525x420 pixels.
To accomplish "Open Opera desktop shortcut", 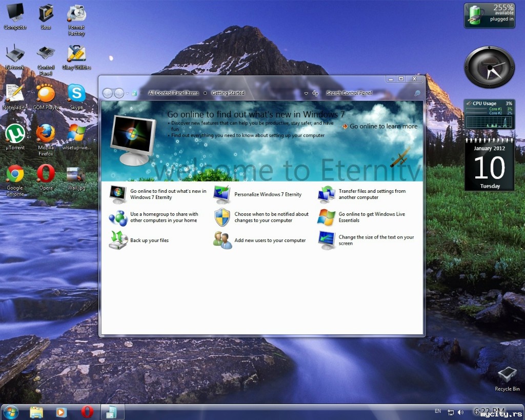I will tap(46, 177).
